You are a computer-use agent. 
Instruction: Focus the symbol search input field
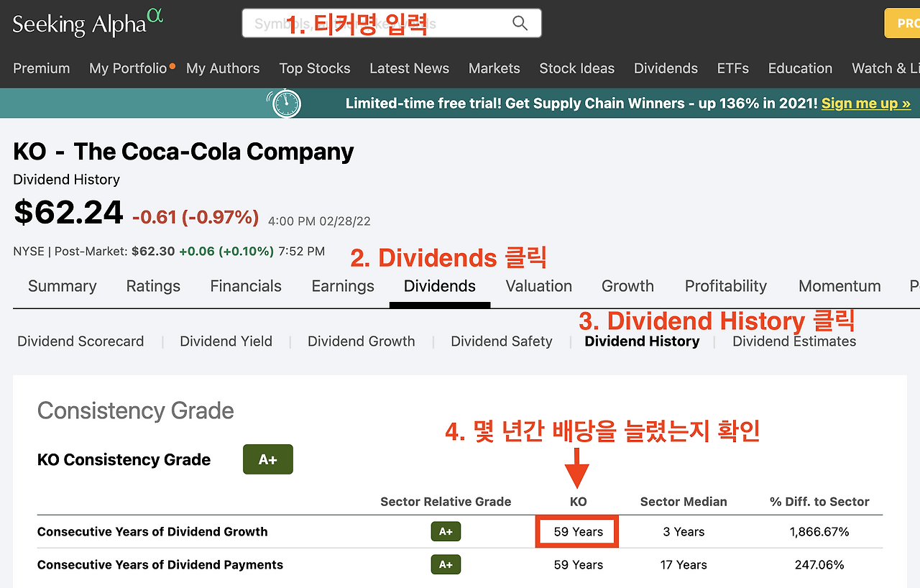pyautogui.click(x=391, y=23)
